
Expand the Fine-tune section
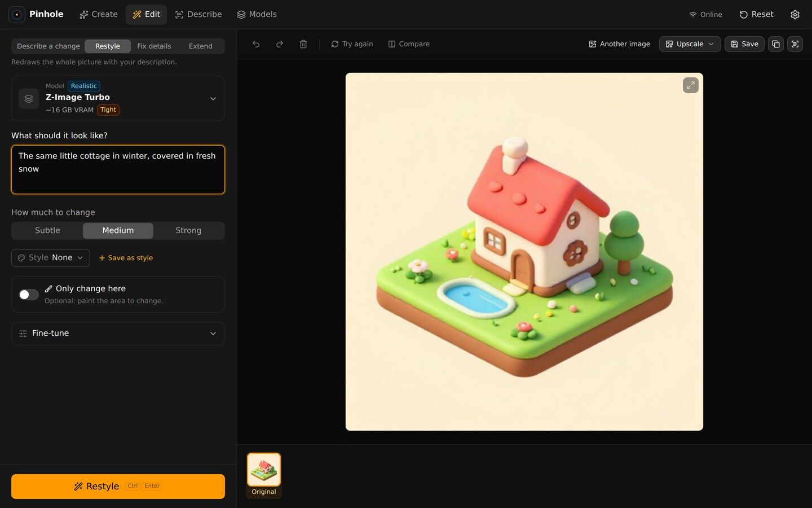[x=118, y=334]
